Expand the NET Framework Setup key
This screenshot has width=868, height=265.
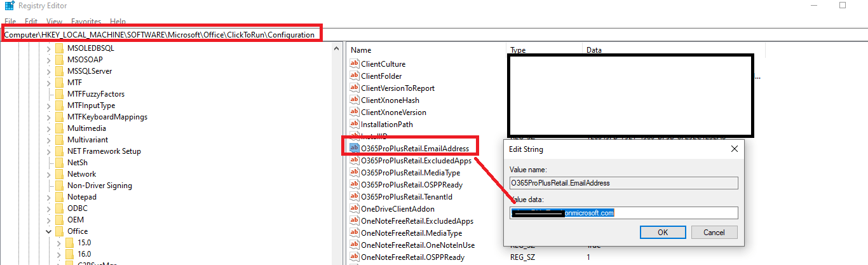pyautogui.click(x=48, y=151)
